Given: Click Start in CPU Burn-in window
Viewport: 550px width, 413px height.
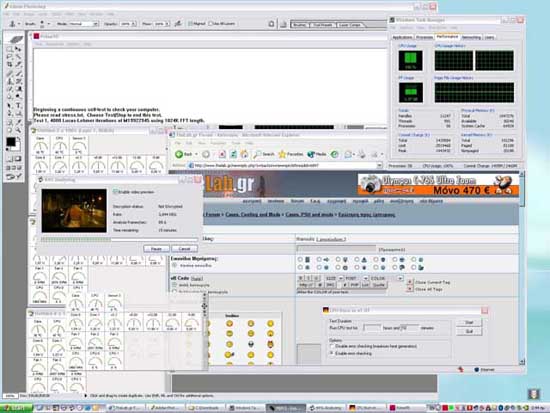Looking at the screenshot, I should point(469,322).
